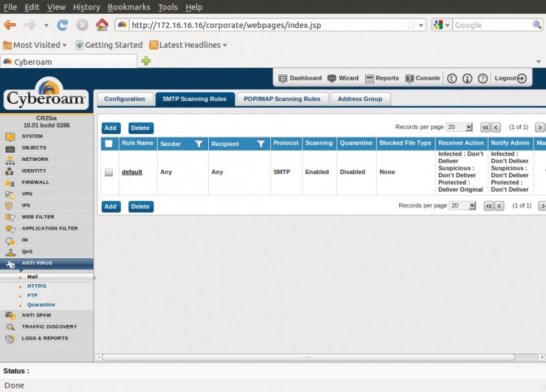The width and height of the screenshot is (546, 392).
Task: Open search engine selector dropdown
Action: 447,25
